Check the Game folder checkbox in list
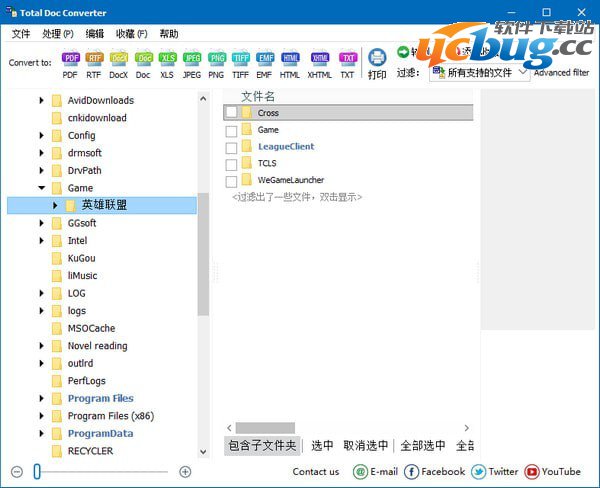This screenshot has width=600, height=488. [231, 131]
